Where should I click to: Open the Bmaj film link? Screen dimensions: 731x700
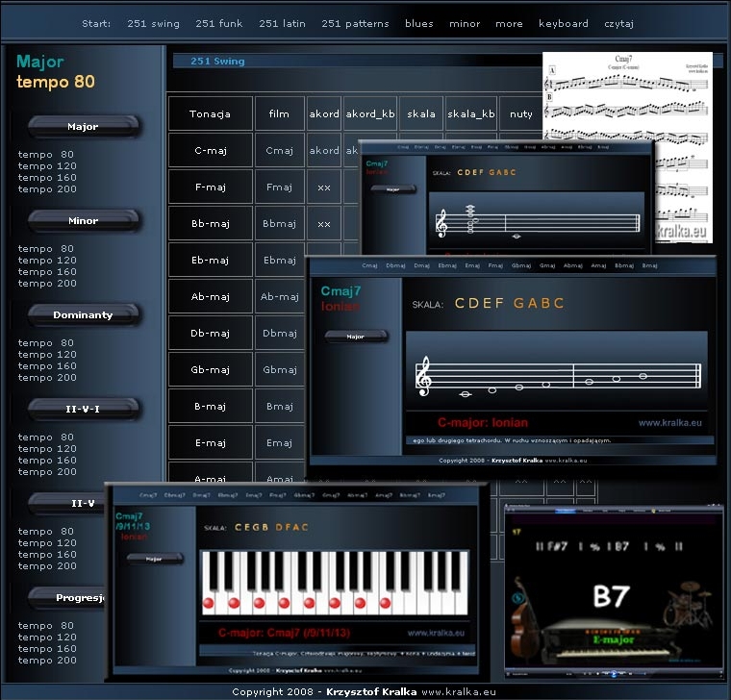point(279,407)
